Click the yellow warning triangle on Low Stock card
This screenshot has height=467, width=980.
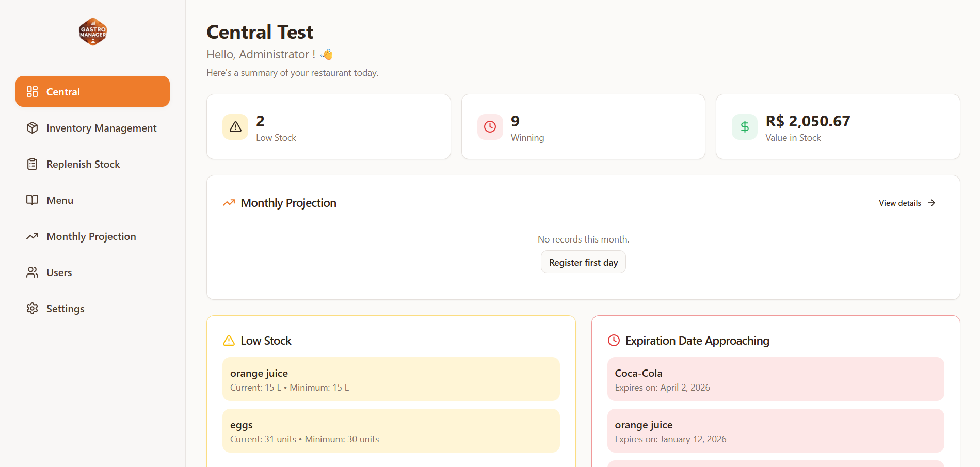pyautogui.click(x=235, y=126)
